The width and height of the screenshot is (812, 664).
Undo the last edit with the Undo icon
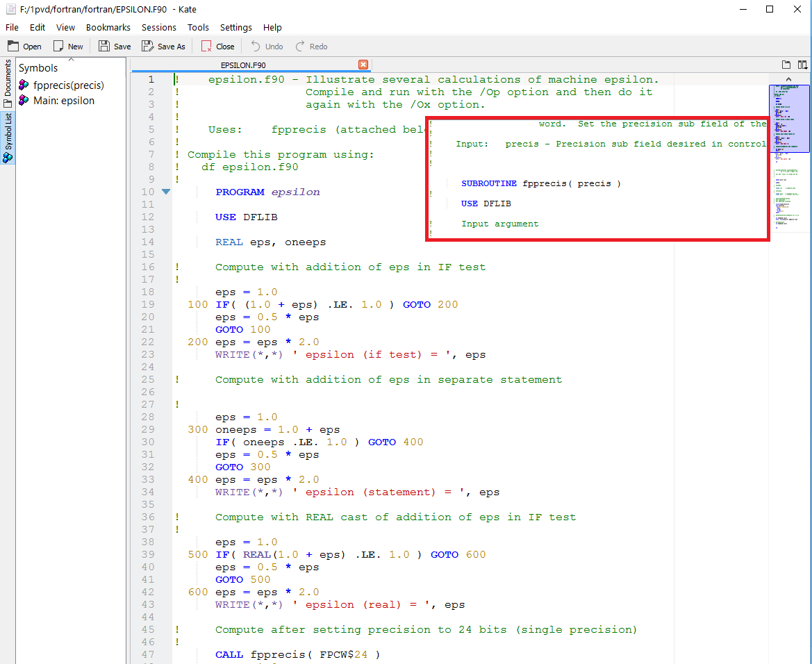point(265,46)
